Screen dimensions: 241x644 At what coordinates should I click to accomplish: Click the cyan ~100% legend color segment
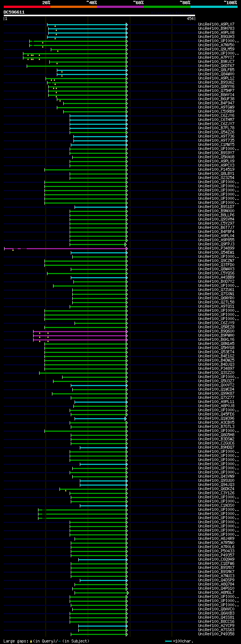click(x=214, y=7)
